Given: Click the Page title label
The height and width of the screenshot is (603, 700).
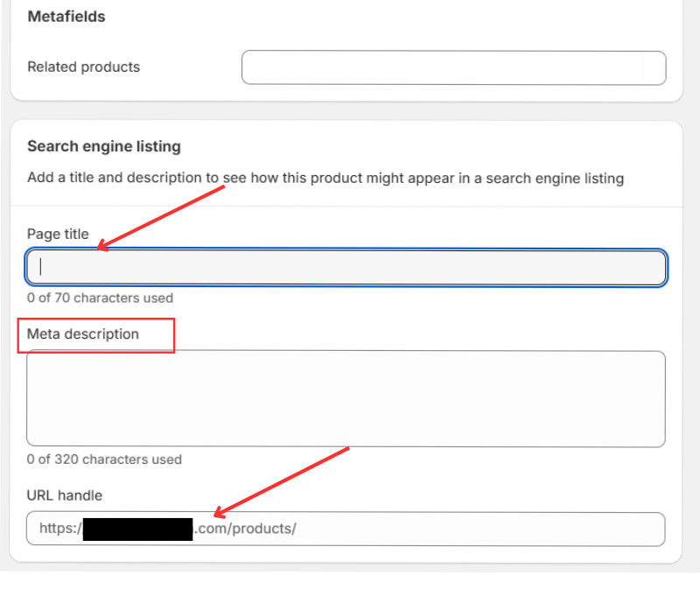Looking at the screenshot, I should click(58, 235).
